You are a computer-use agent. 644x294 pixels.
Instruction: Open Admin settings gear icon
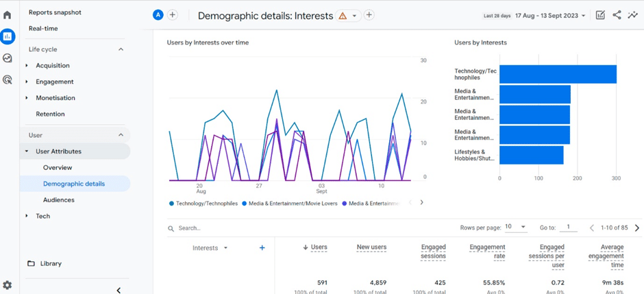pyautogui.click(x=8, y=284)
